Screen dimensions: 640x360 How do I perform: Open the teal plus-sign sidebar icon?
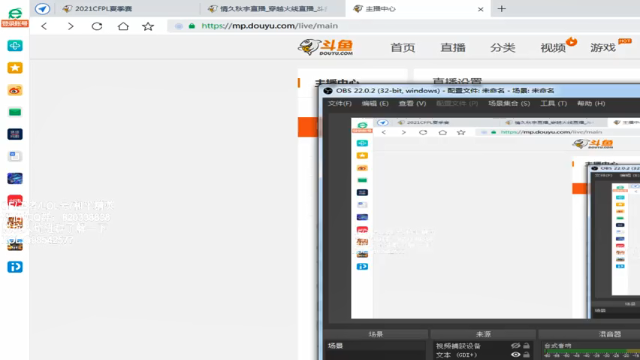tap(15, 46)
